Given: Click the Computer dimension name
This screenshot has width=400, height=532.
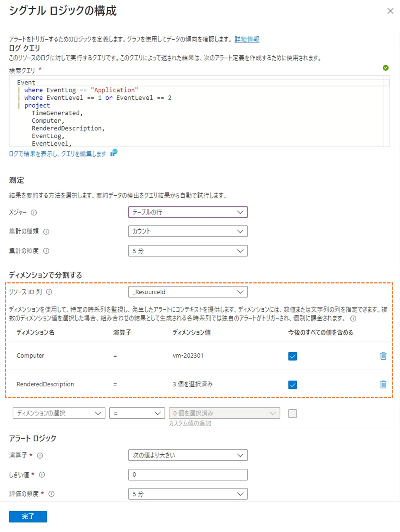Looking at the screenshot, I should click(x=30, y=356).
